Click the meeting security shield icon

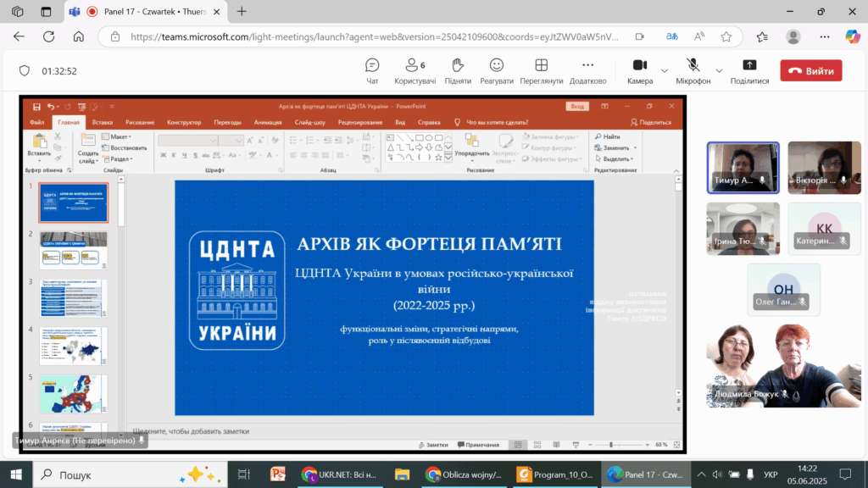[x=25, y=71]
